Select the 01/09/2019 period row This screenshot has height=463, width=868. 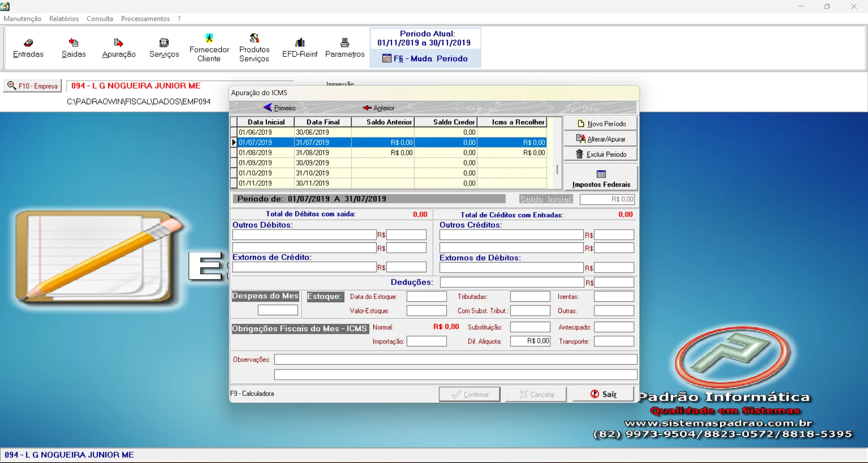255,163
